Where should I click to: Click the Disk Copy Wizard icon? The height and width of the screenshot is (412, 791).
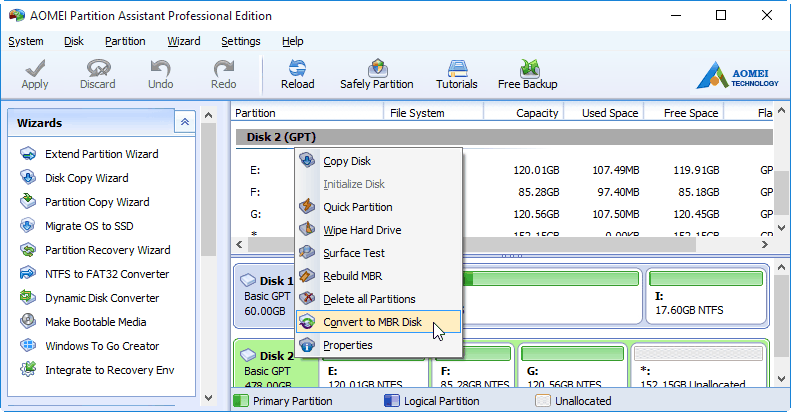pos(28,178)
